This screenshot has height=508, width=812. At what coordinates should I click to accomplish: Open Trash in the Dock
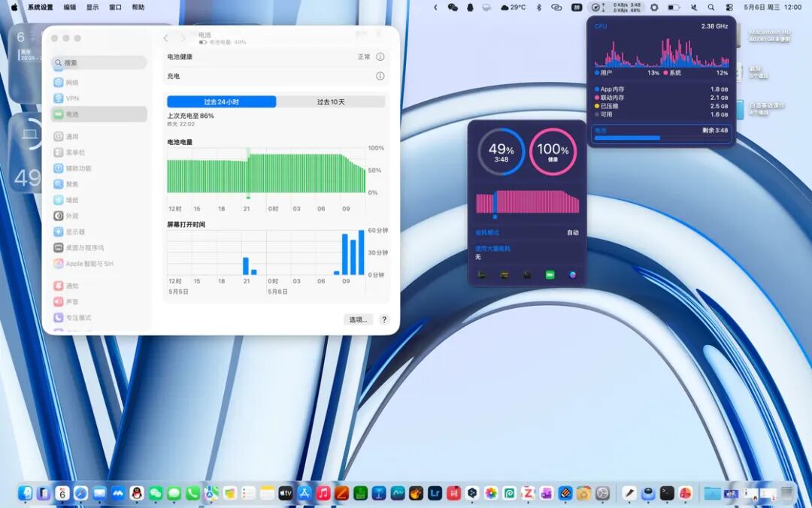coord(787,494)
